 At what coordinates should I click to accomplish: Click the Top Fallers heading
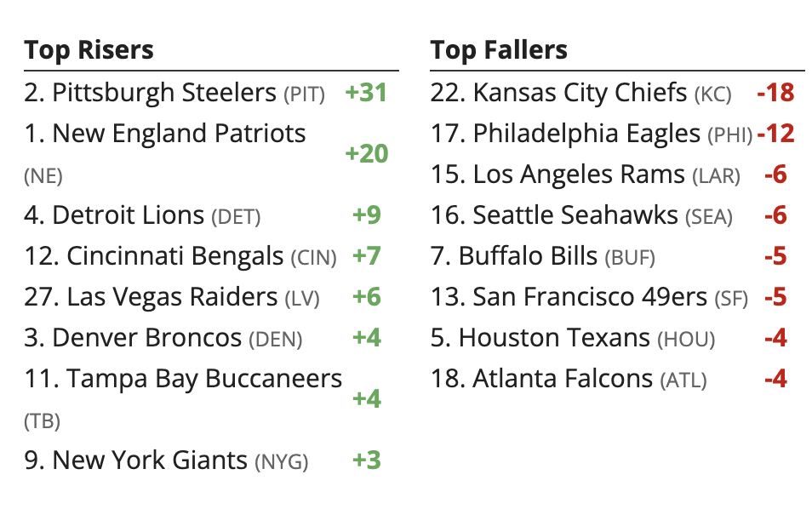[x=499, y=50]
